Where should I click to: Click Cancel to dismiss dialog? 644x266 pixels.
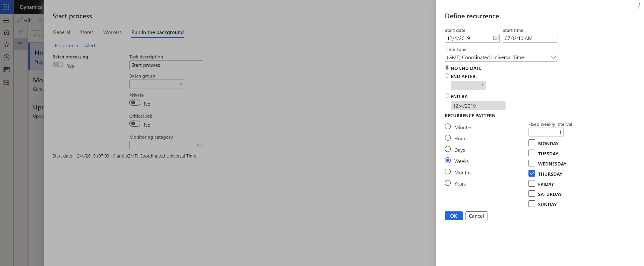tap(476, 216)
